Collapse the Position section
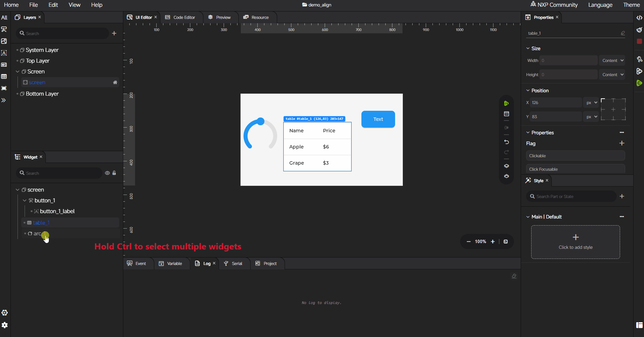This screenshot has height=337, width=644. point(528,91)
